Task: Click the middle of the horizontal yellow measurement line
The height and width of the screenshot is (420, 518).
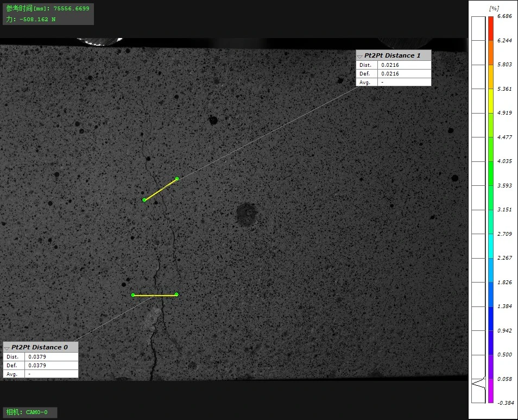Action: (155, 295)
